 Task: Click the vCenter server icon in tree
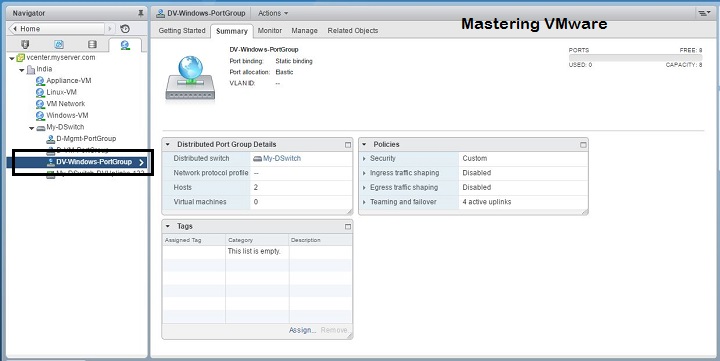[x=20, y=58]
